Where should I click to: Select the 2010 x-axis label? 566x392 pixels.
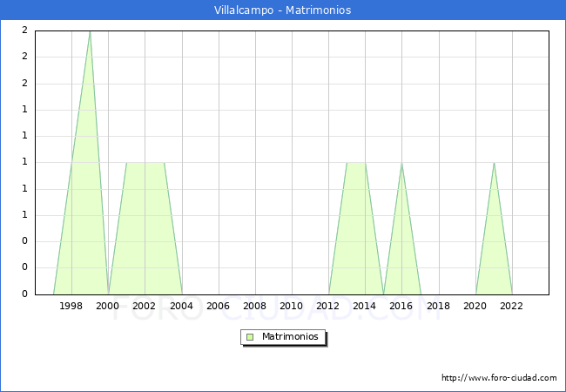pyautogui.click(x=292, y=306)
